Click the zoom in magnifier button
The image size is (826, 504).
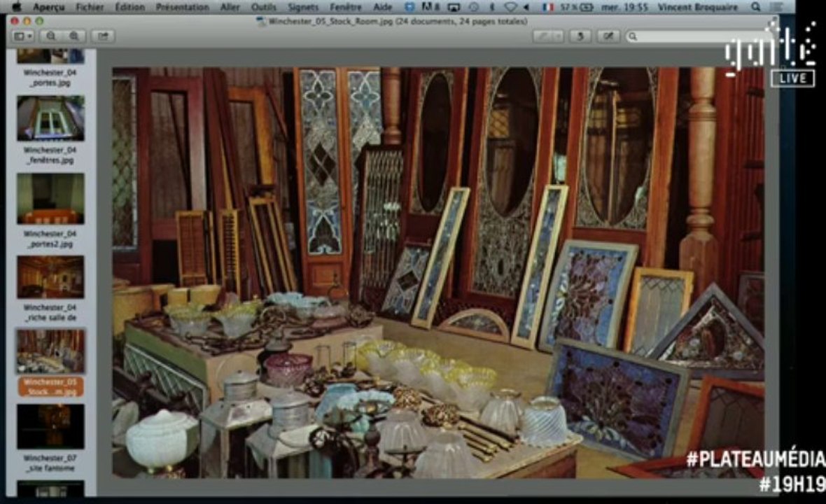point(74,36)
